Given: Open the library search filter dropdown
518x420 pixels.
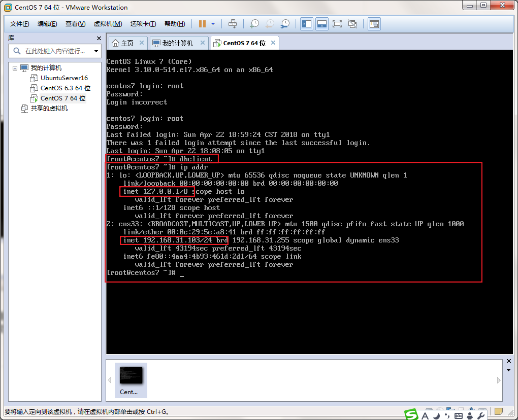Looking at the screenshot, I should 96,51.
